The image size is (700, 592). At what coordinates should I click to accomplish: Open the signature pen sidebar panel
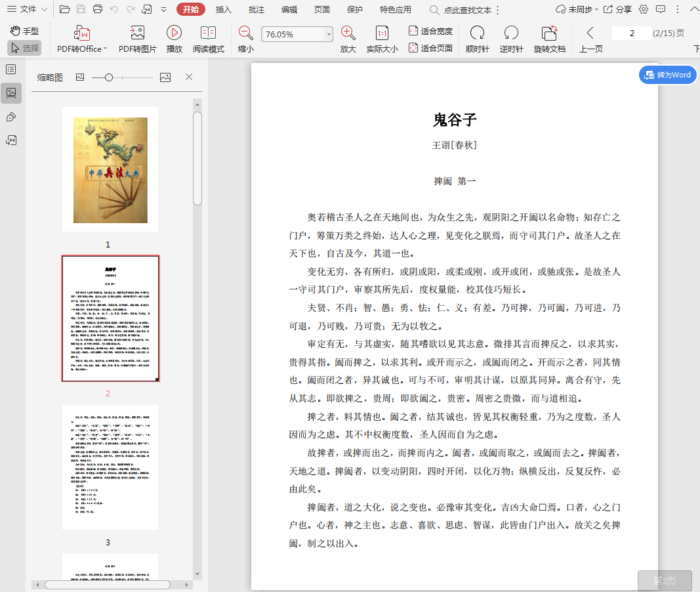coord(11,117)
